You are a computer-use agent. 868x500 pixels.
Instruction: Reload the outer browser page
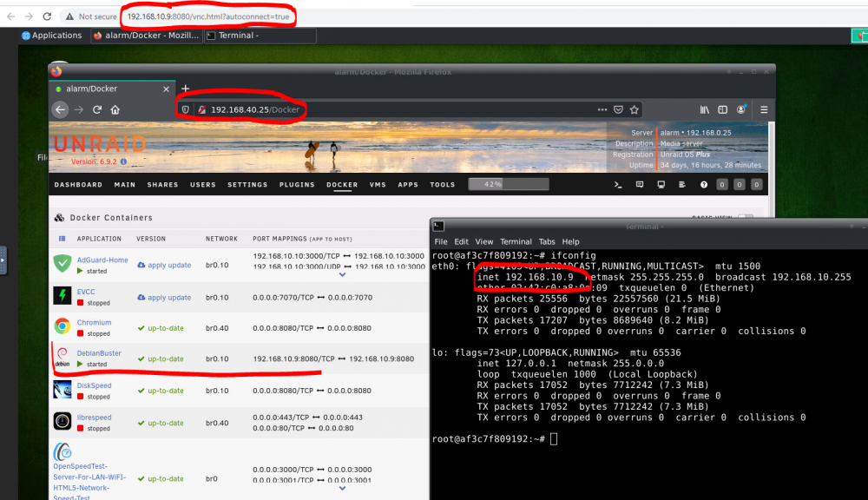coord(47,16)
